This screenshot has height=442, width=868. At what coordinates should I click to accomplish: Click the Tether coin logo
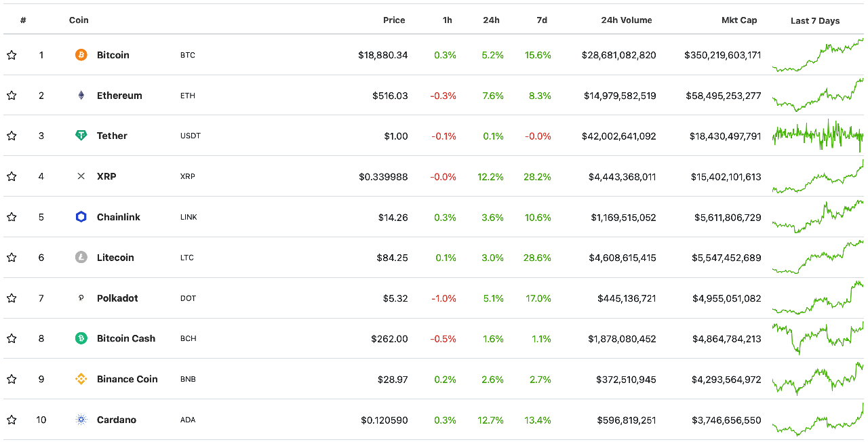(81, 136)
